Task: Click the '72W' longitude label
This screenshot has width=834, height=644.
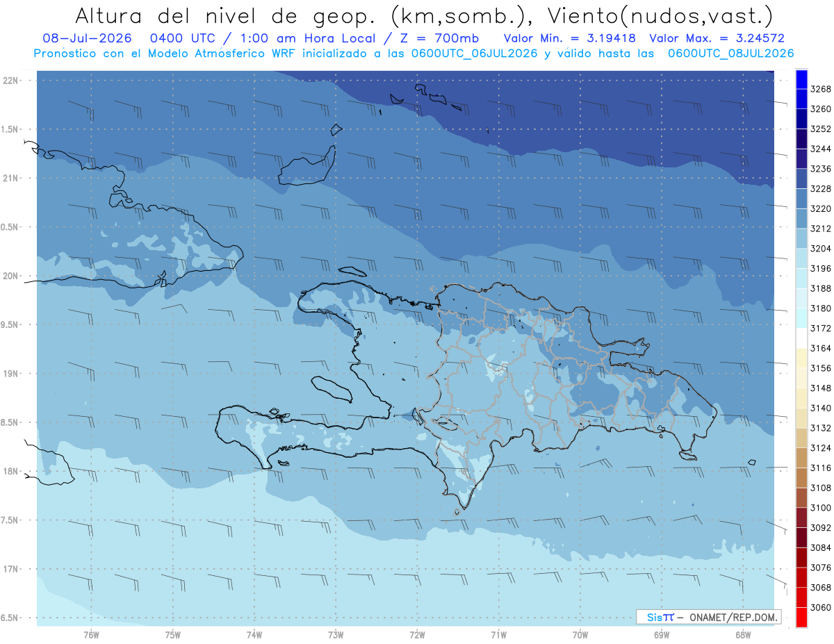Action: 417,635
